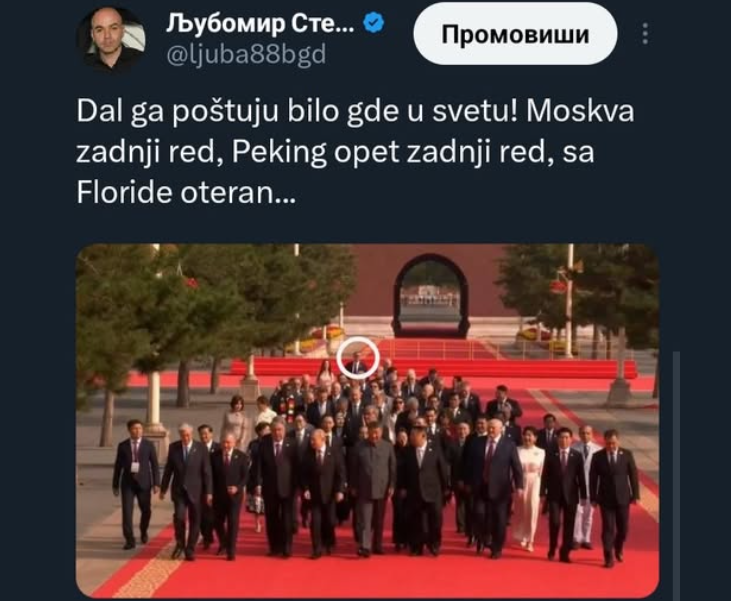Click the dark archway gate in the photo
Viewport: 731px width, 601px height.
coord(430,295)
